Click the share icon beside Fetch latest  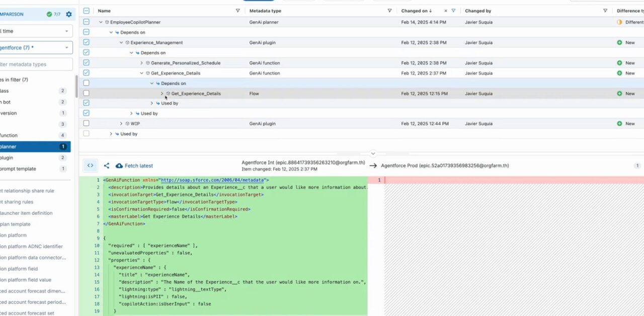(x=107, y=166)
